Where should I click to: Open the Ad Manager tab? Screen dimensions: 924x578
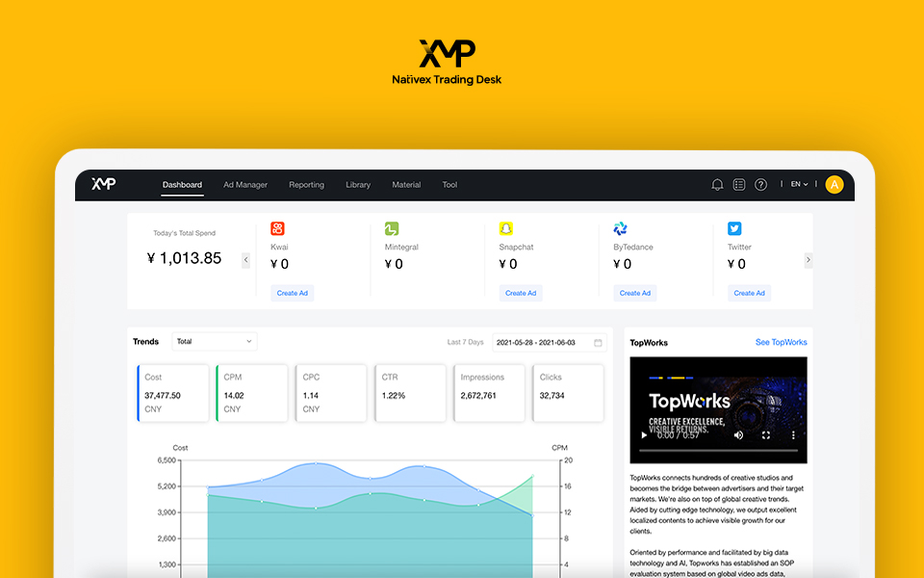245,185
